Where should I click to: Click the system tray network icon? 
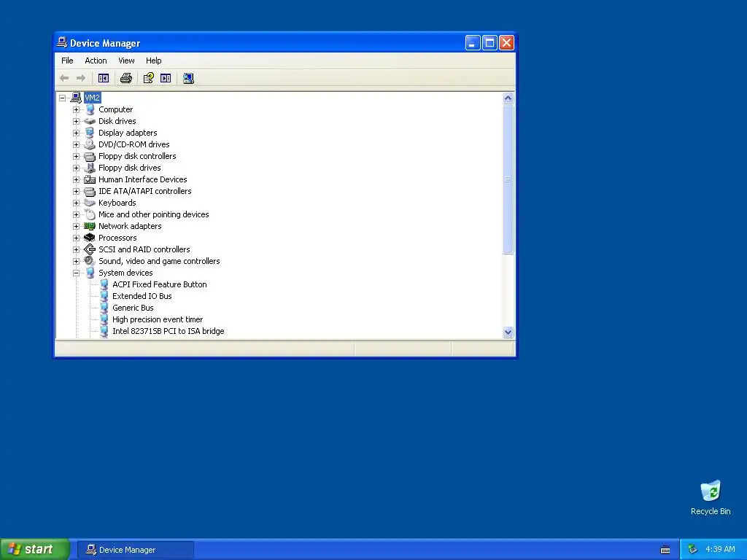pyautogui.click(x=692, y=550)
